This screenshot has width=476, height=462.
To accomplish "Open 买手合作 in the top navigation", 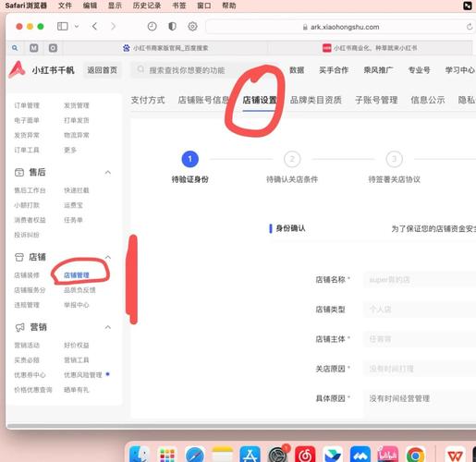I will tap(334, 70).
